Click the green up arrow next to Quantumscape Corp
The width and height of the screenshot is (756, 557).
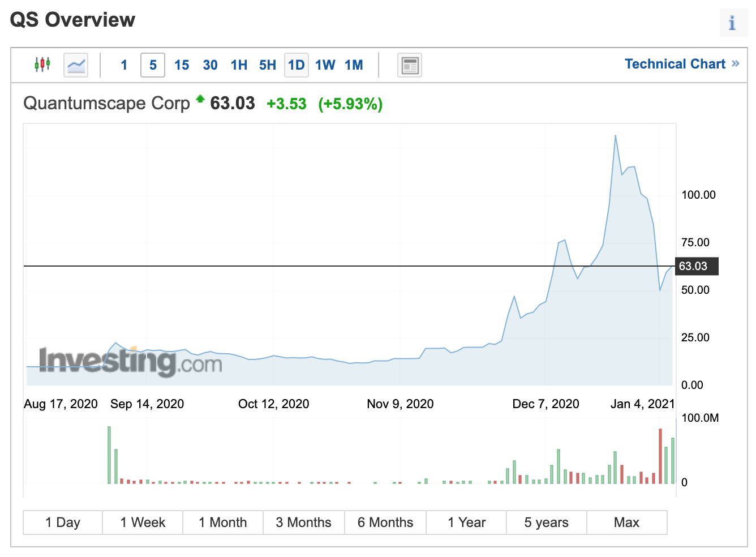tap(200, 99)
